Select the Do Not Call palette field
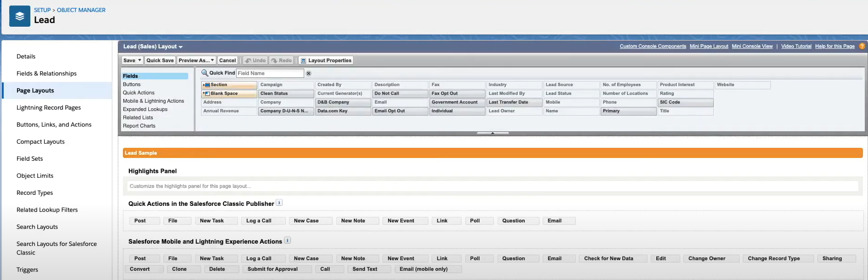The height and width of the screenshot is (280, 868). (400, 93)
